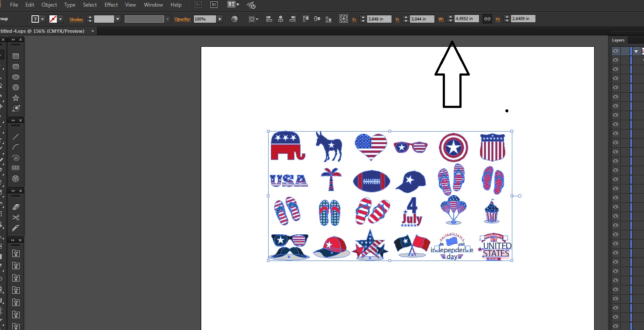Click the Fill color swatch
The image size is (644, 330).
coord(35,19)
